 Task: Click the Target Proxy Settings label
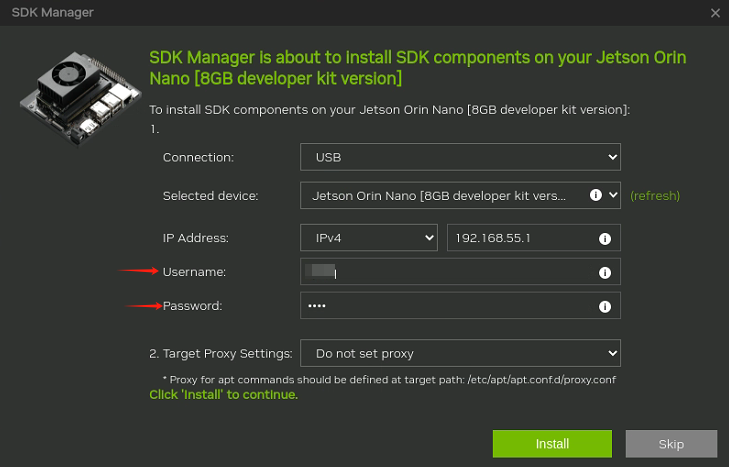[220, 353]
